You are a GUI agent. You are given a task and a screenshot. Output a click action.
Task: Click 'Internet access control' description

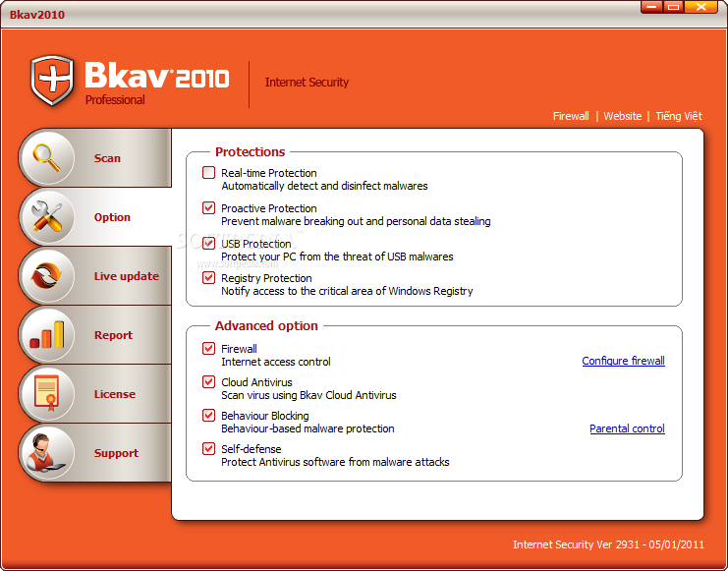coord(276,362)
